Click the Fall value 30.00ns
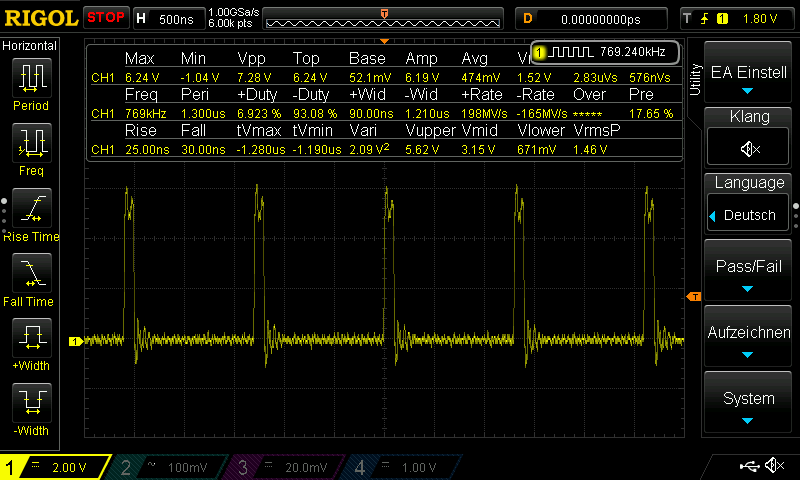The height and width of the screenshot is (480, 800). coord(203,149)
